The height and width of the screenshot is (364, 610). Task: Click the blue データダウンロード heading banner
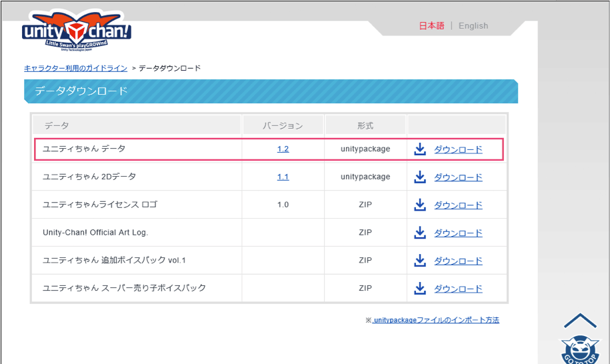coord(271,91)
